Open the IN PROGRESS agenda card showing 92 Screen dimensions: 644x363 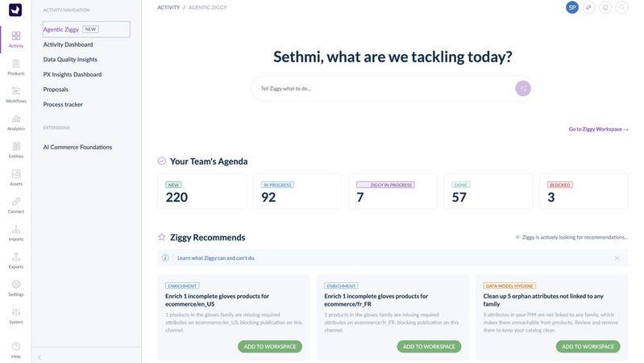pyautogui.click(x=297, y=191)
